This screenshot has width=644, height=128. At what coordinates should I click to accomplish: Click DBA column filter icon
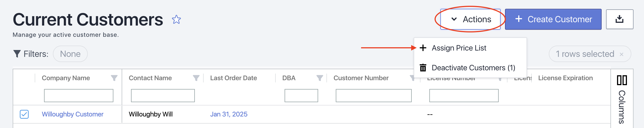(320, 78)
